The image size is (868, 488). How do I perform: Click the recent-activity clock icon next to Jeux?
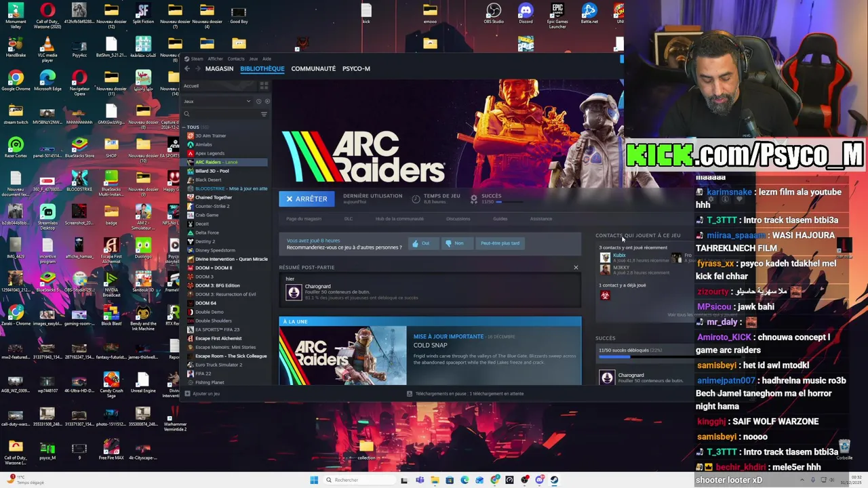[x=258, y=102]
